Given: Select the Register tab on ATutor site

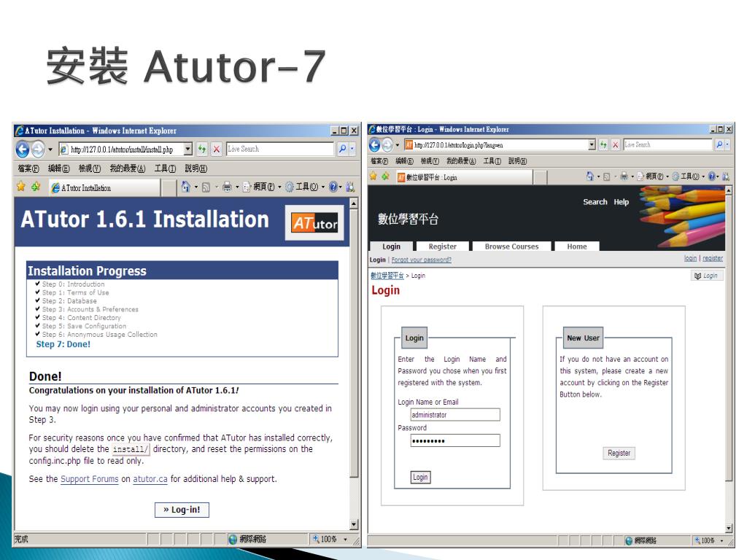Looking at the screenshot, I should pos(442,246).
